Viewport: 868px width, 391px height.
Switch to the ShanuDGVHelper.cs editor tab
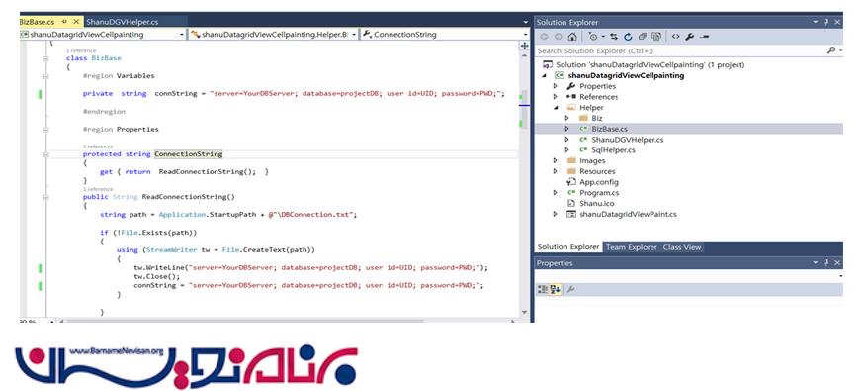click(122, 22)
